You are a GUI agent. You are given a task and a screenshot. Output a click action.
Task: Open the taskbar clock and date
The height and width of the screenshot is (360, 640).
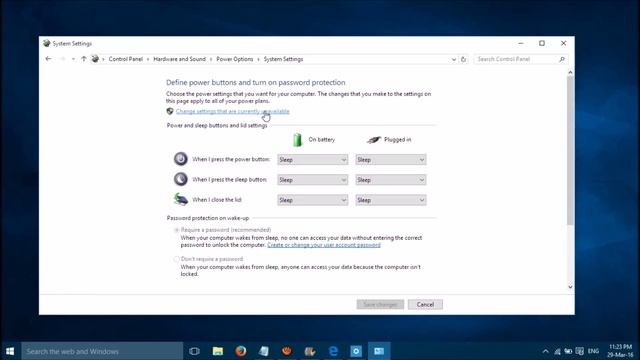620,351
